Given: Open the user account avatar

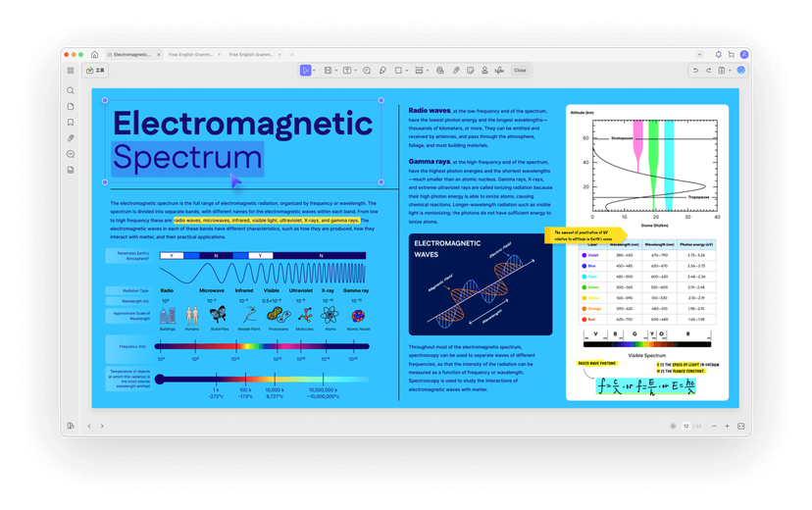Looking at the screenshot, I should point(744,54).
